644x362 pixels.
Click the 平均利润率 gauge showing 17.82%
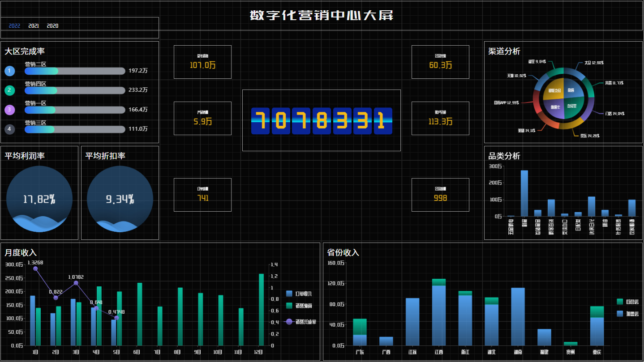click(39, 199)
